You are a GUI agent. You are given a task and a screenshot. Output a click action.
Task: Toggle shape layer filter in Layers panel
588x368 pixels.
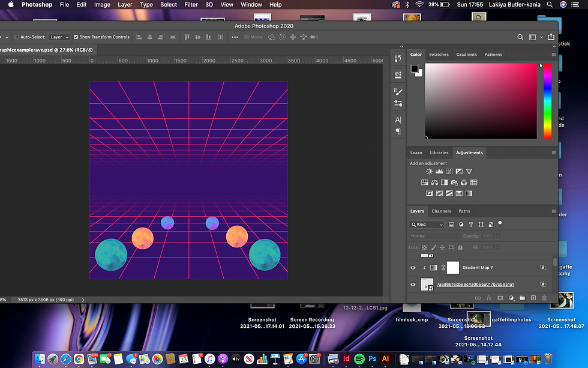481,225
